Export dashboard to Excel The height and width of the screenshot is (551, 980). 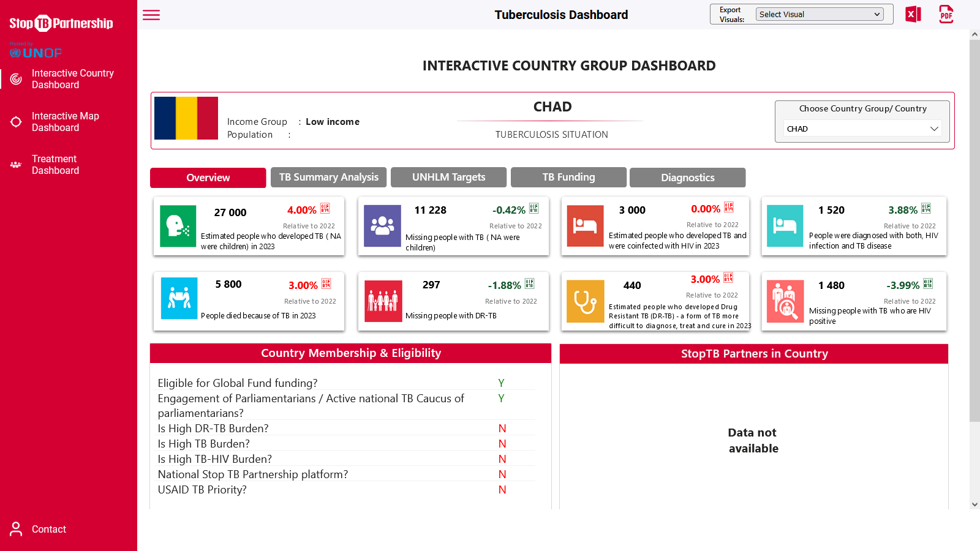coord(913,14)
